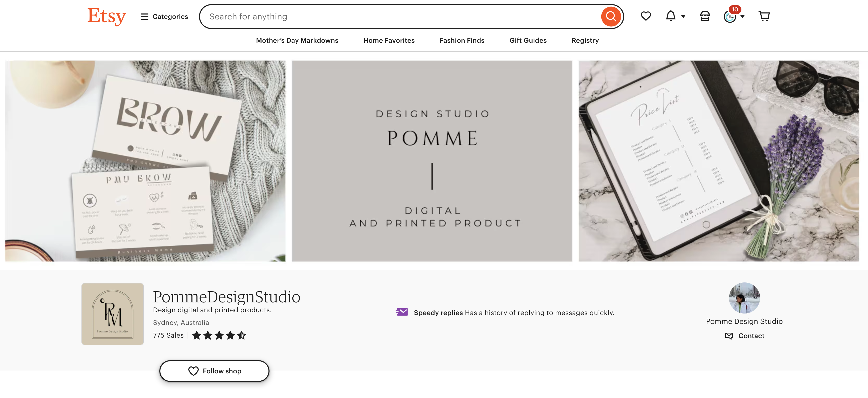The width and height of the screenshot is (868, 398).
Task: Navigate to Gift Guides
Action: (528, 40)
